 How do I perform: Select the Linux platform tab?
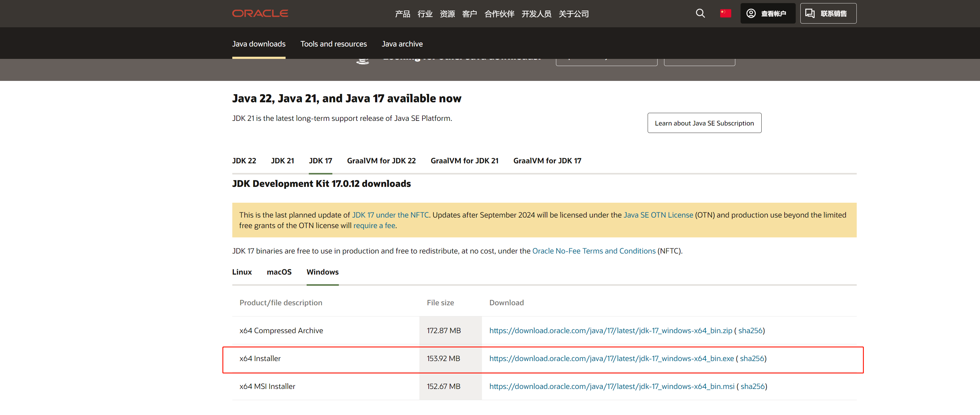[x=242, y=272]
